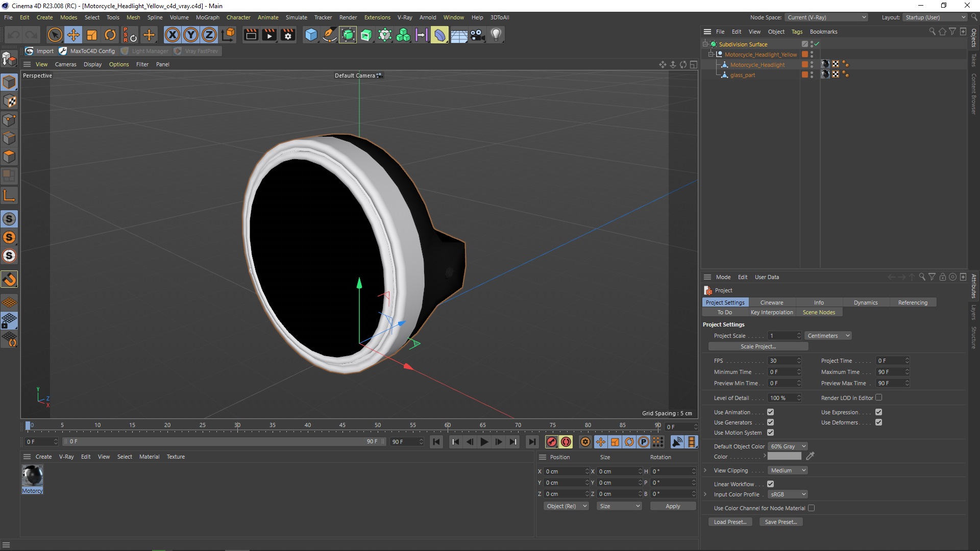Add a Subdivision Surface generator

pyautogui.click(x=348, y=35)
